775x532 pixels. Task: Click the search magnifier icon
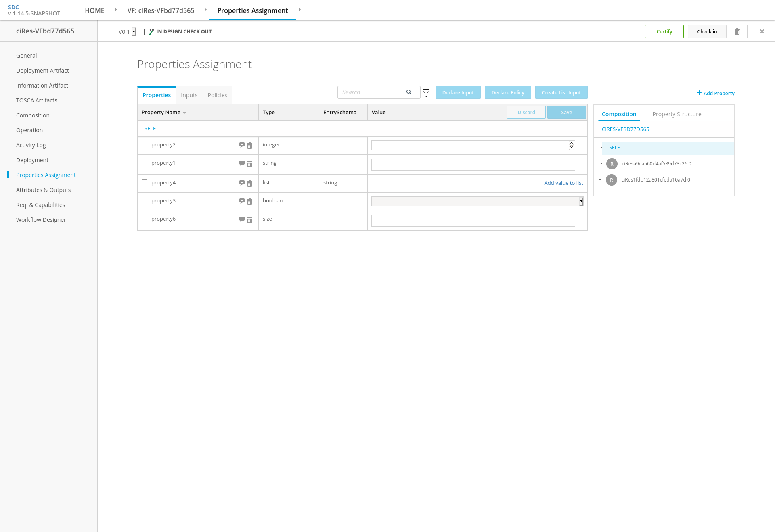(x=409, y=92)
